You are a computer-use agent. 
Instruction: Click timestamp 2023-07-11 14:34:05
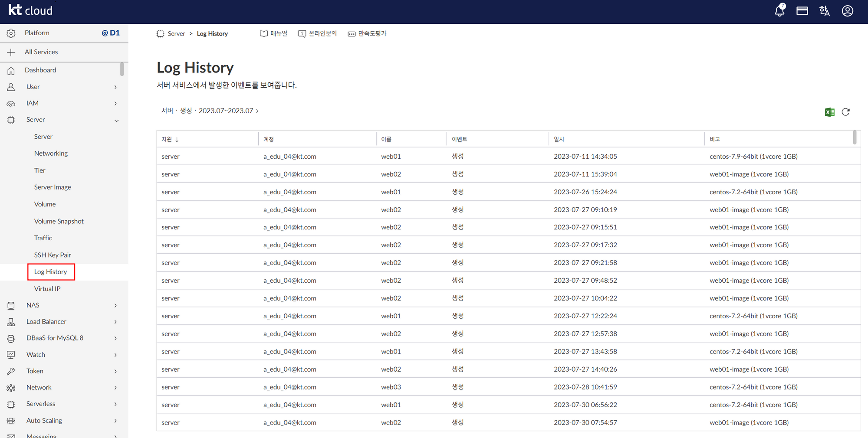(x=585, y=157)
